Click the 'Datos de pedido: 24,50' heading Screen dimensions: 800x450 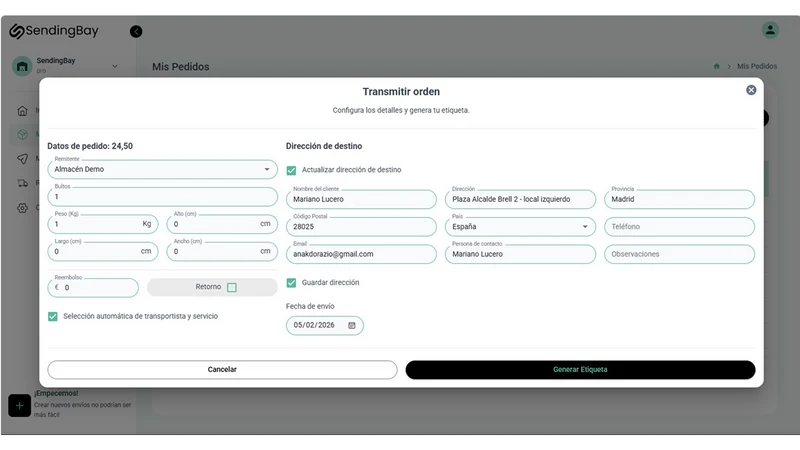(90, 146)
